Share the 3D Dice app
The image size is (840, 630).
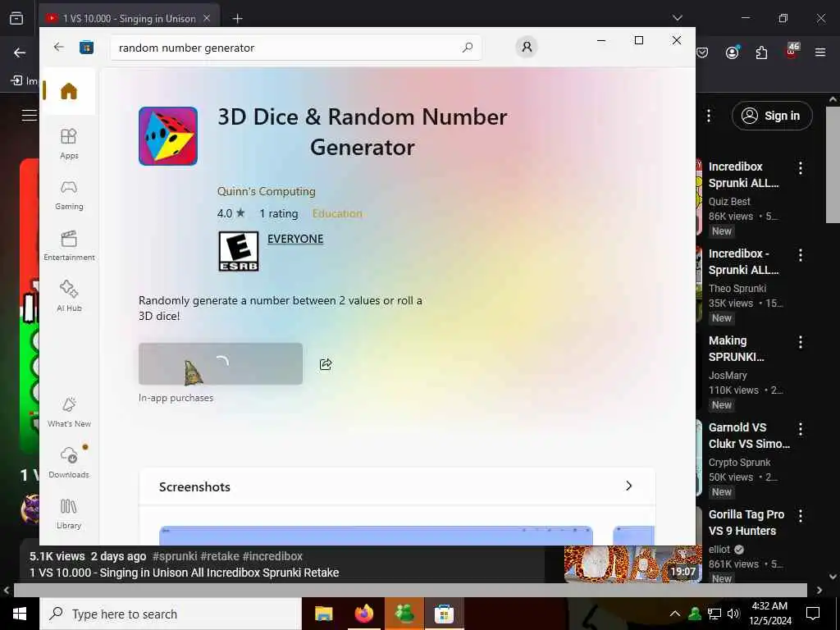click(x=326, y=364)
